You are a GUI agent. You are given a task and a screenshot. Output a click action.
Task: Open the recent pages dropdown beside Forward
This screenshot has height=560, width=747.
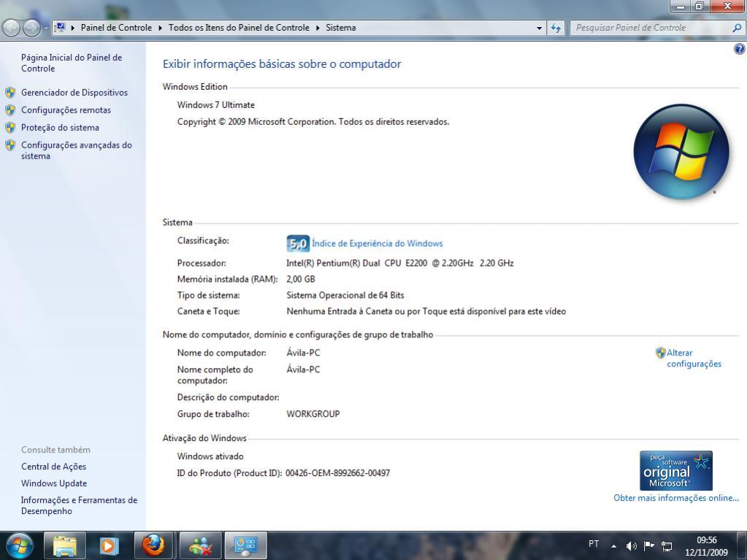tap(46, 28)
